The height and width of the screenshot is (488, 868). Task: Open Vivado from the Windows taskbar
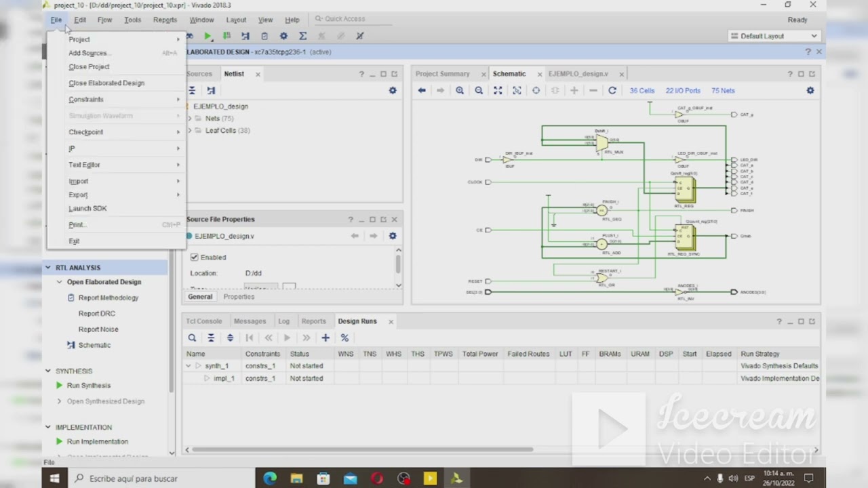tap(456, 479)
